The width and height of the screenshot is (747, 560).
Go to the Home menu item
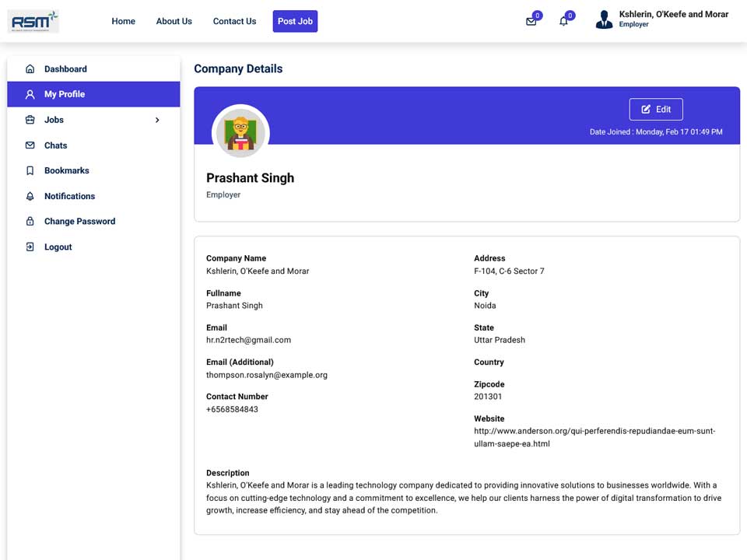pyautogui.click(x=124, y=22)
